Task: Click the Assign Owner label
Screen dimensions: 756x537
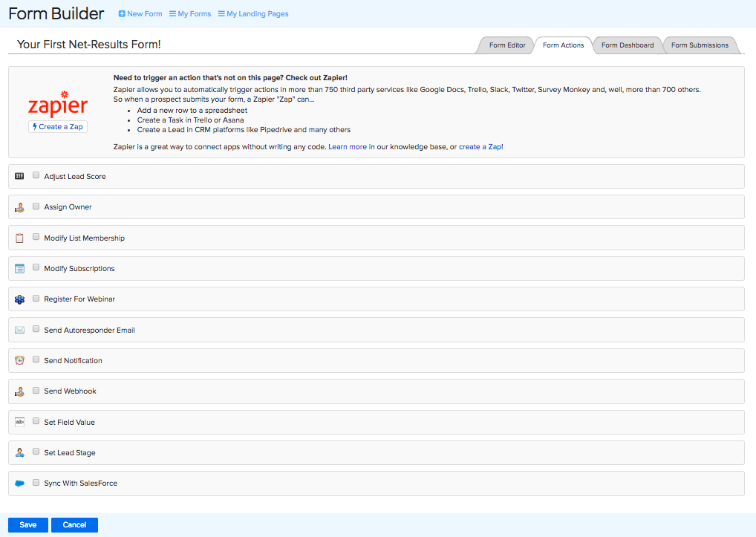Action: coord(68,207)
